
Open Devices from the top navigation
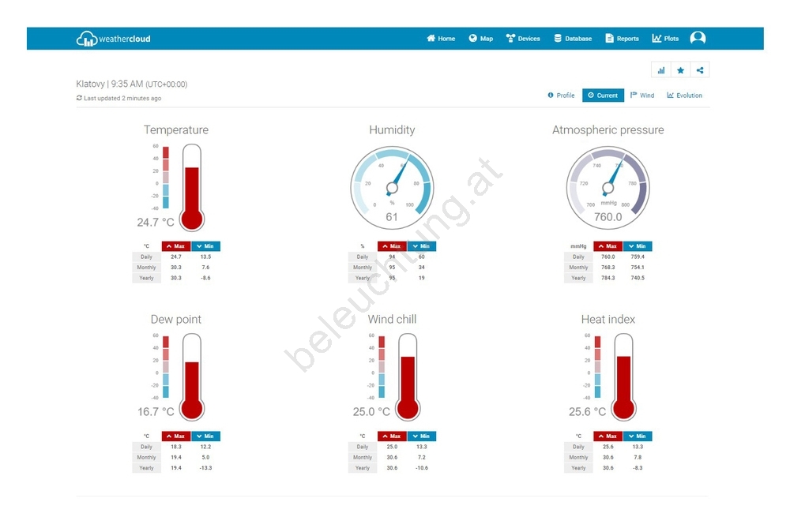pyautogui.click(x=523, y=39)
